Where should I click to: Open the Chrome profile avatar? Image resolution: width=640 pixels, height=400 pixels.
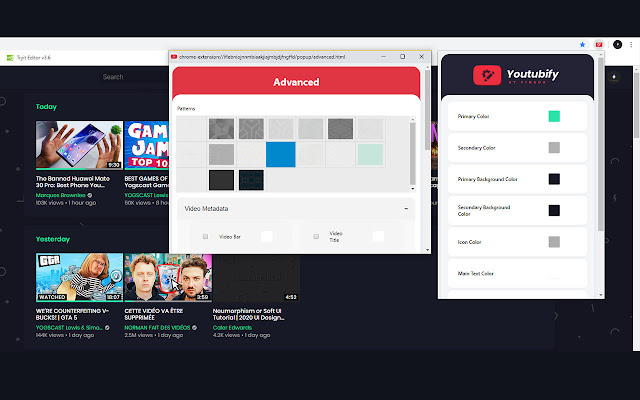(x=618, y=44)
